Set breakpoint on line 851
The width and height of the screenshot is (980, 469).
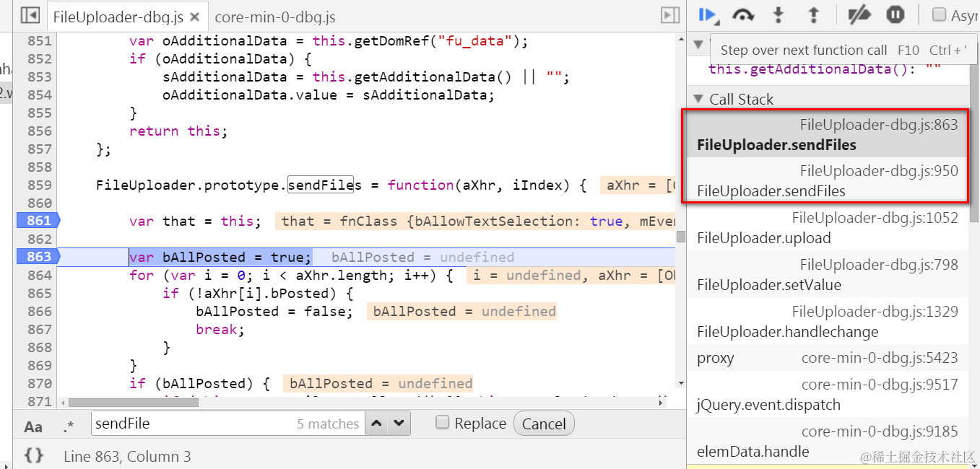tap(39, 40)
